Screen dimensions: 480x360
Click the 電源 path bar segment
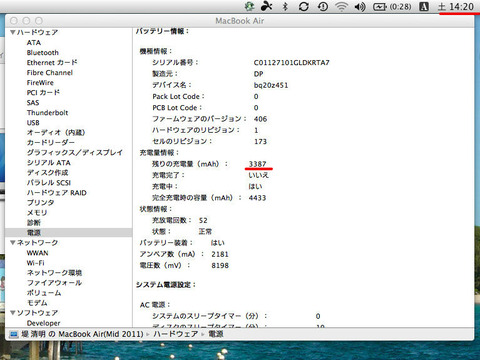coord(216,334)
